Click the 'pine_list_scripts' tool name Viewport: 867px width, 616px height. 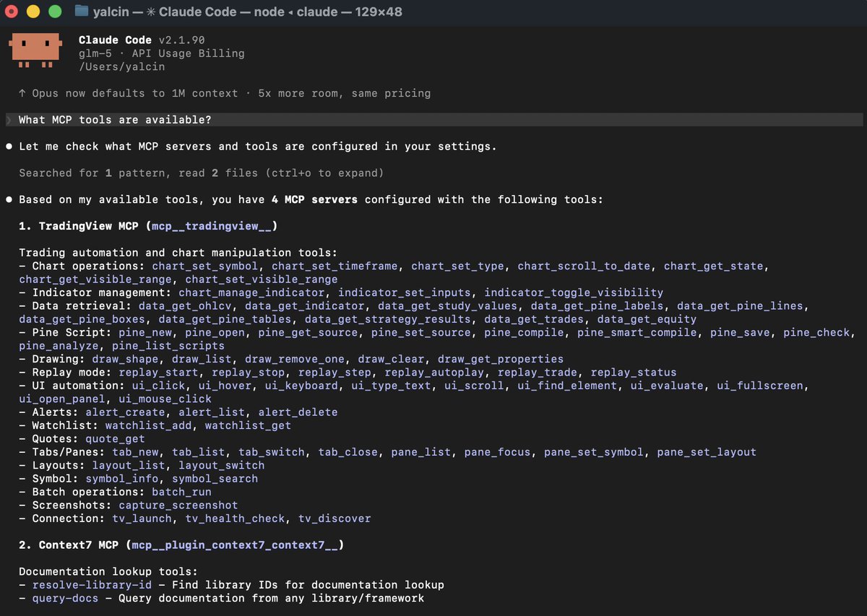(x=168, y=346)
